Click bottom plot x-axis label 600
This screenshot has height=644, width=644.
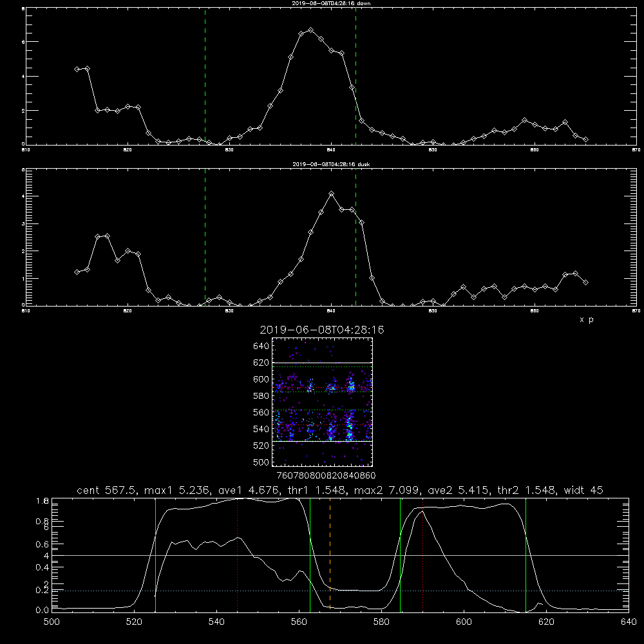[464, 622]
